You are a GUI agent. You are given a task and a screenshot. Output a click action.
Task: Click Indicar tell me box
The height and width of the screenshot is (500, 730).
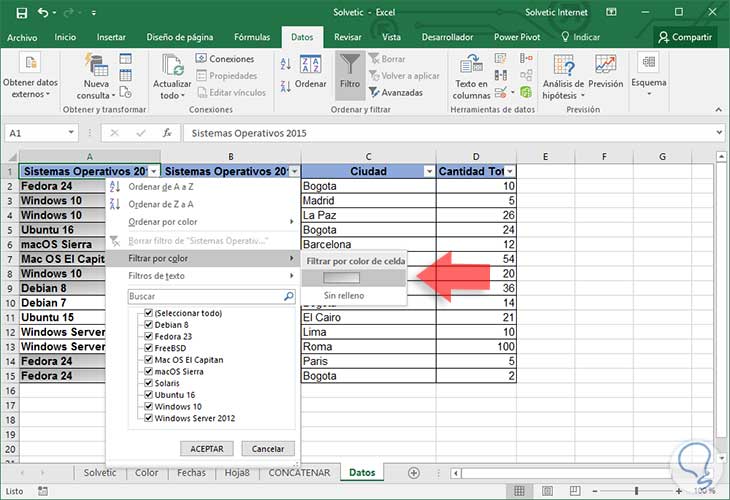580,37
